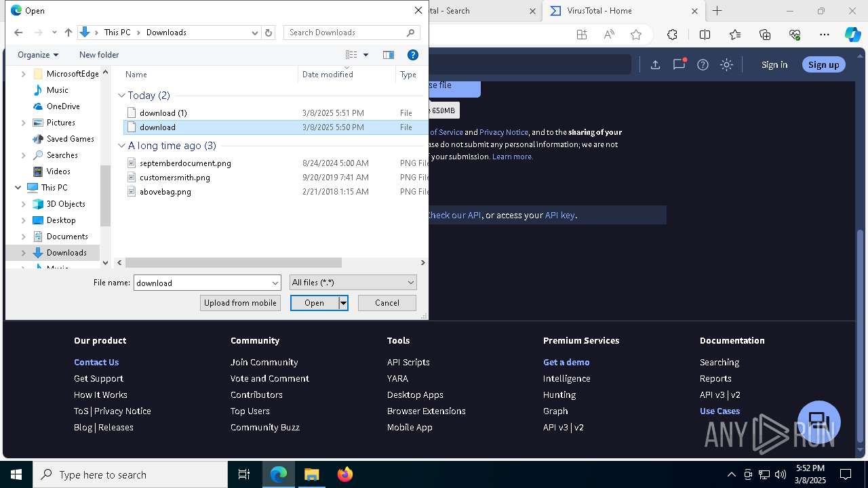Screen dimensions: 868x488
Task: Open Edge split screen icon
Action: (x=705, y=35)
